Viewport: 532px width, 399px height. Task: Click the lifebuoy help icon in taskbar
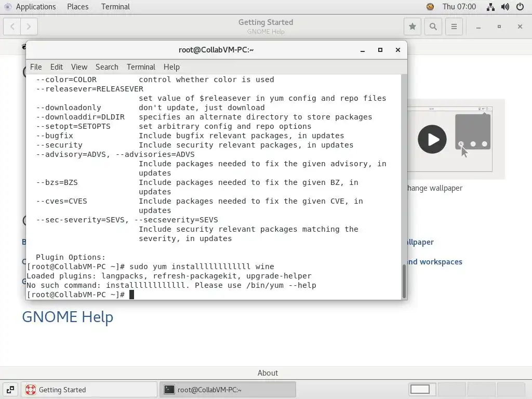31,390
